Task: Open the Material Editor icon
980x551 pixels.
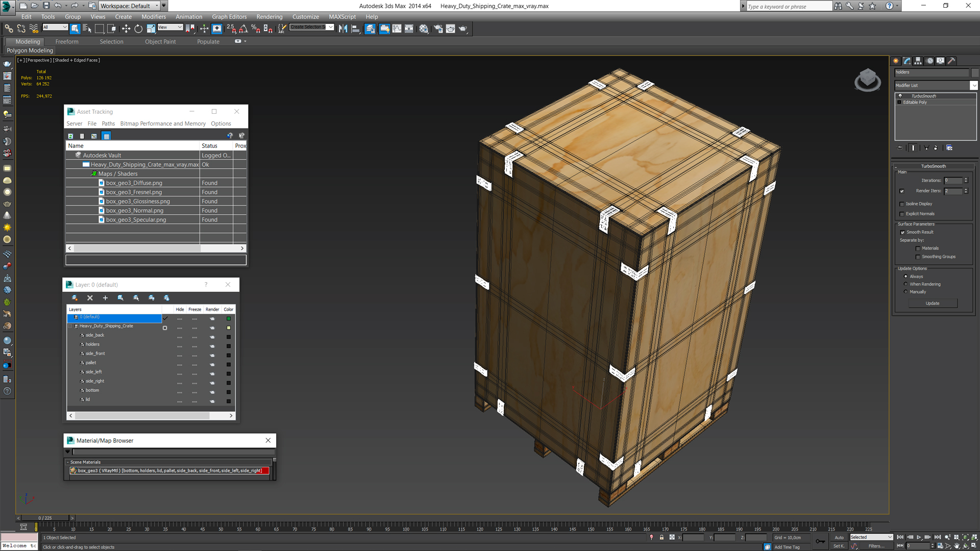Action: 424,29
